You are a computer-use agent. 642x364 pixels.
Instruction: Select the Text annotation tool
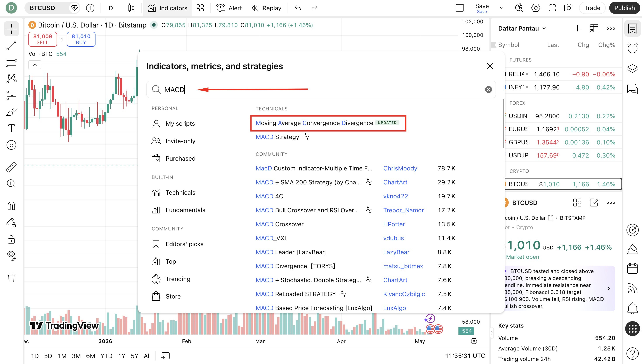11,128
